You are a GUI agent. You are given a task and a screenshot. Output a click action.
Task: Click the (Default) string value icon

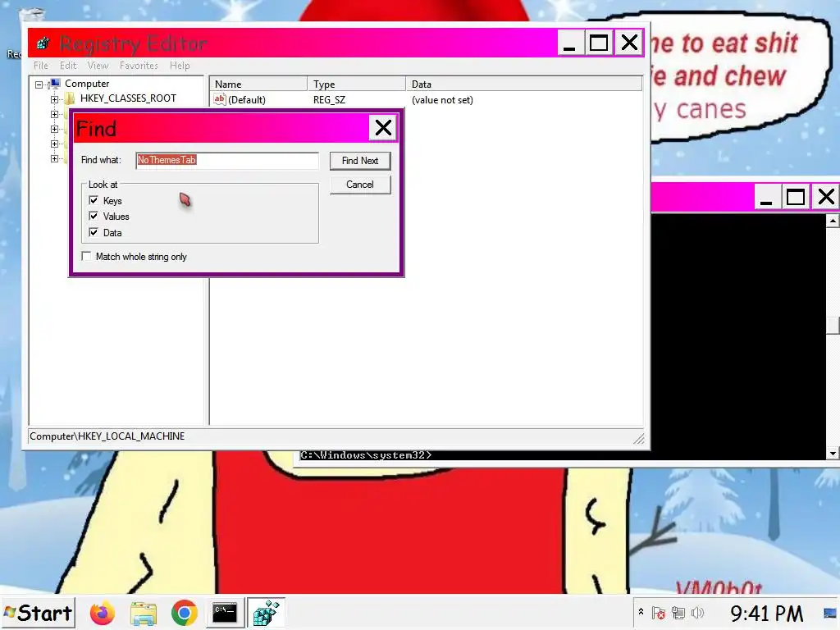pos(220,99)
